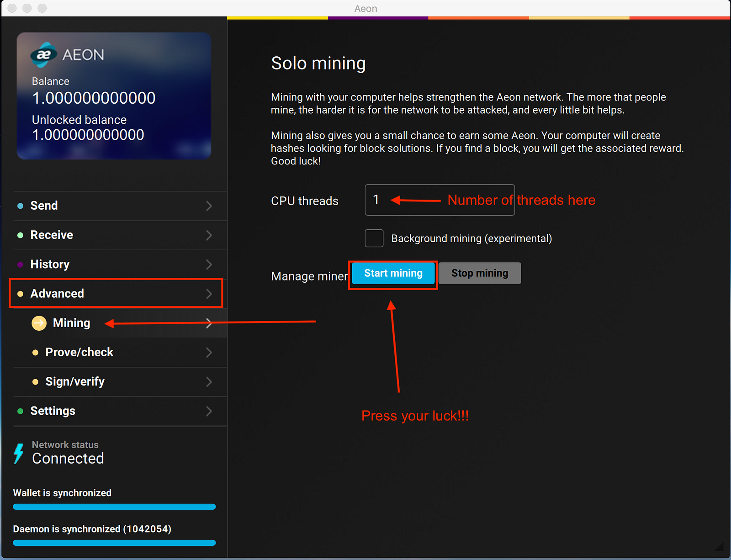Open the History page
Image resolution: width=731 pixels, height=560 pixels.
click(x=120, y=264)
